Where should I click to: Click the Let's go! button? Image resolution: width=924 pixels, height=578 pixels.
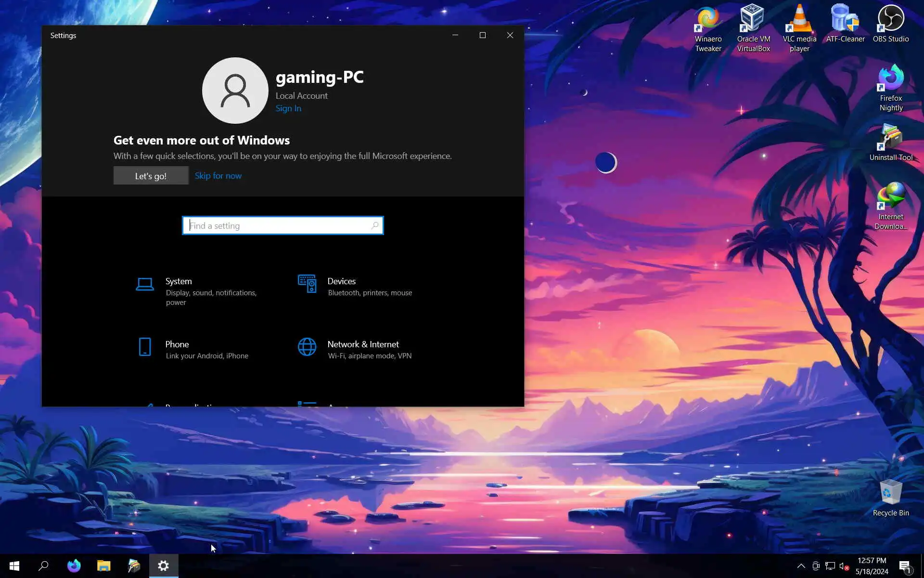coord(151,176)
